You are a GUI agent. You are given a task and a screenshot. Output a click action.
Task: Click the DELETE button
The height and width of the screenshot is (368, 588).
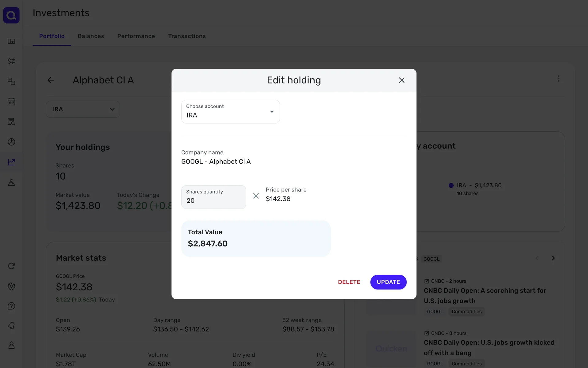coord(349,282)
